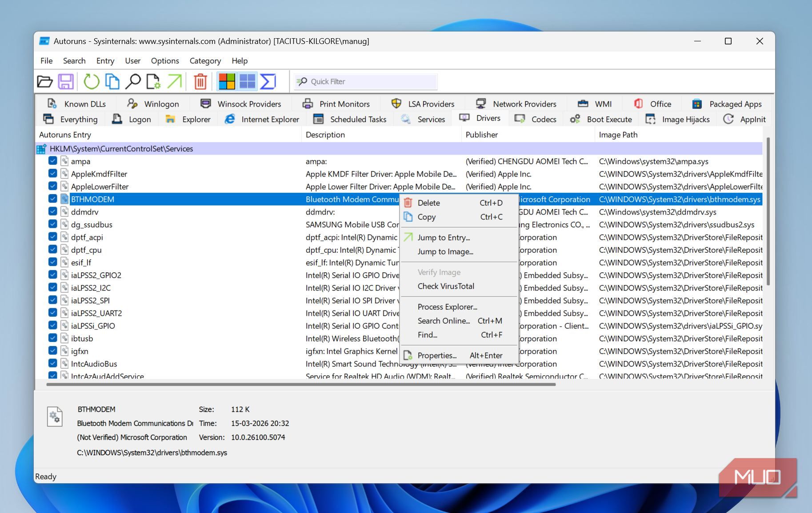812x513 pixels.
Task: Click the Open file toolbar icon
Action: [44, 81]
